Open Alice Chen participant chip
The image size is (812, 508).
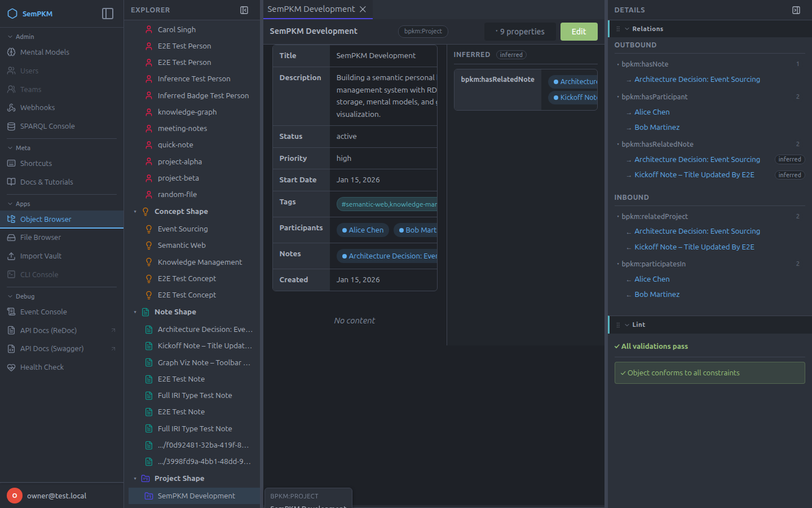pyautogui.click(x=363, y=230)
